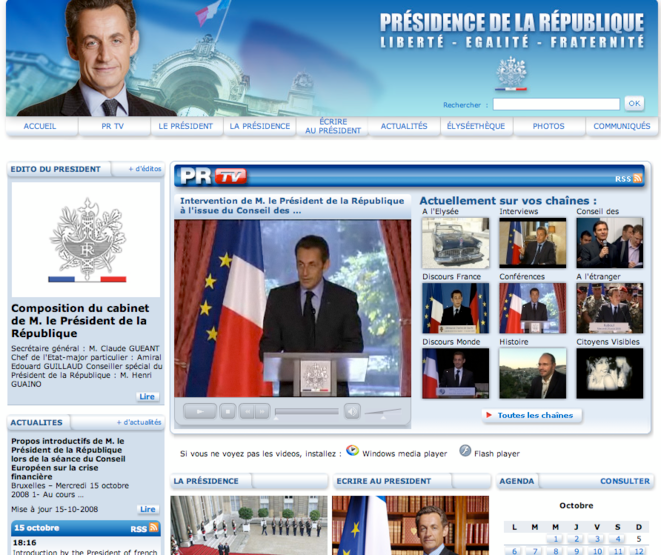Click the edito emblem image

pyautogui.click(x=86, y=240)
